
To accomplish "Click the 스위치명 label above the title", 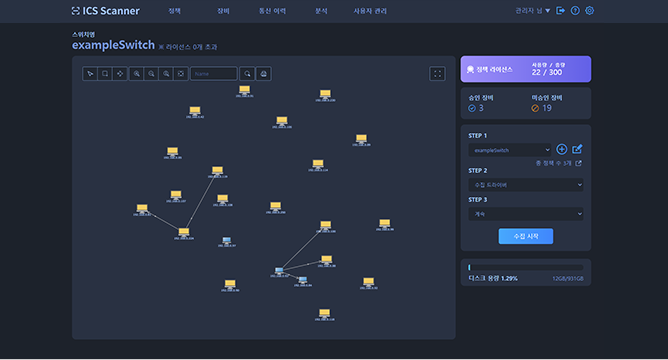I will pyautogui.click(x=84, y=35).
